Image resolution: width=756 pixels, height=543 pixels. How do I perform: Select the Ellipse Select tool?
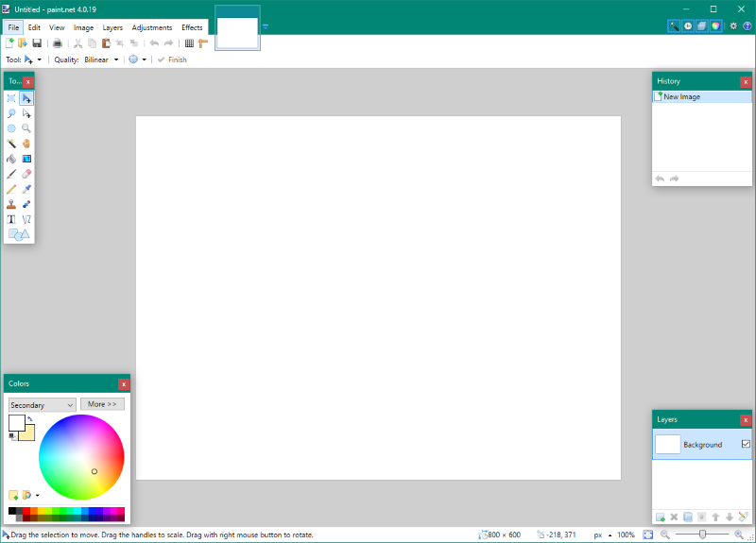(x=11, y=128)
